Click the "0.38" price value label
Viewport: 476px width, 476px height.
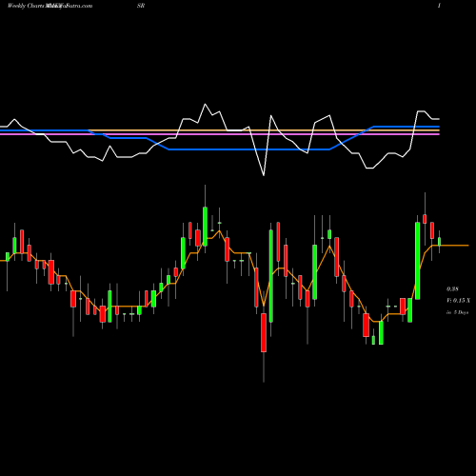coord(452,289)
